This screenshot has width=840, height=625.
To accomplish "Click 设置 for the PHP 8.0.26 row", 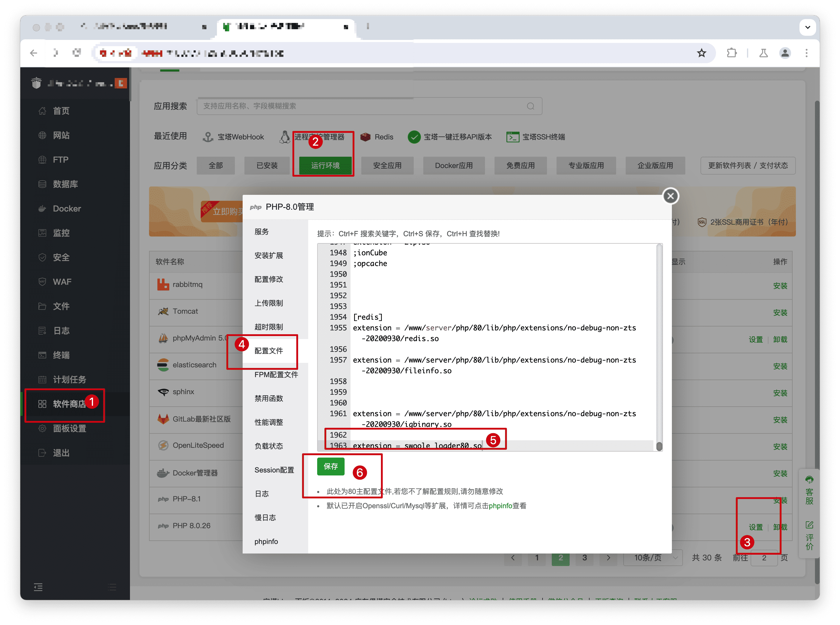I will coord(756,527).
